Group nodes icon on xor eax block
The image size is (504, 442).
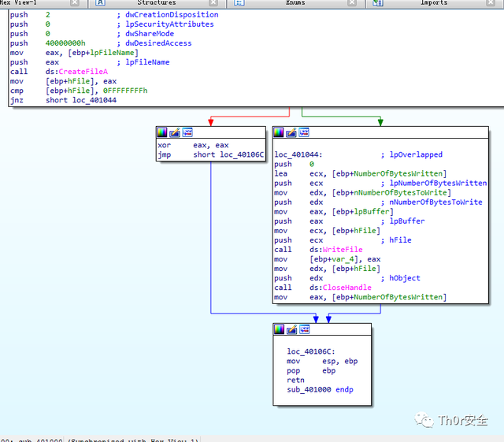pos(187,132)
